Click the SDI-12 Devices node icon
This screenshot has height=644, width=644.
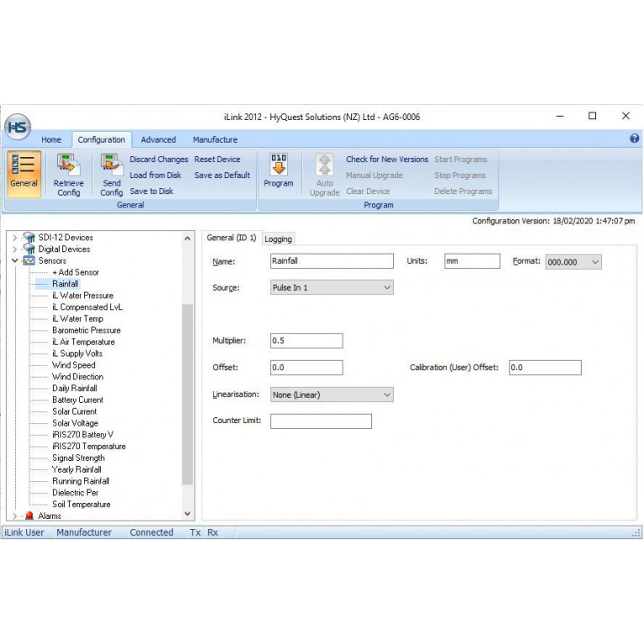(29, 238)
